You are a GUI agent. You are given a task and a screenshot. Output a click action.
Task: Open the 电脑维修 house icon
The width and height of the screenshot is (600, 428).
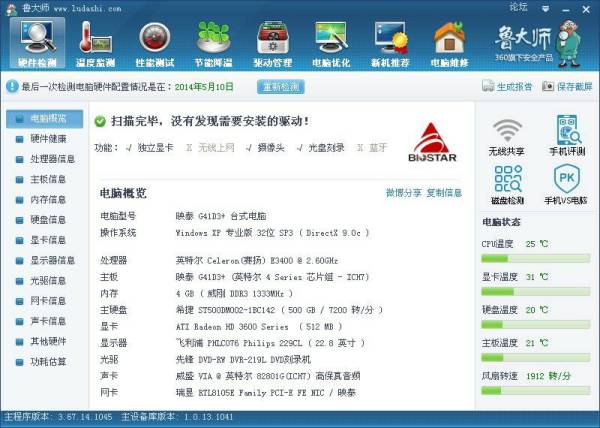coord(449,43)
